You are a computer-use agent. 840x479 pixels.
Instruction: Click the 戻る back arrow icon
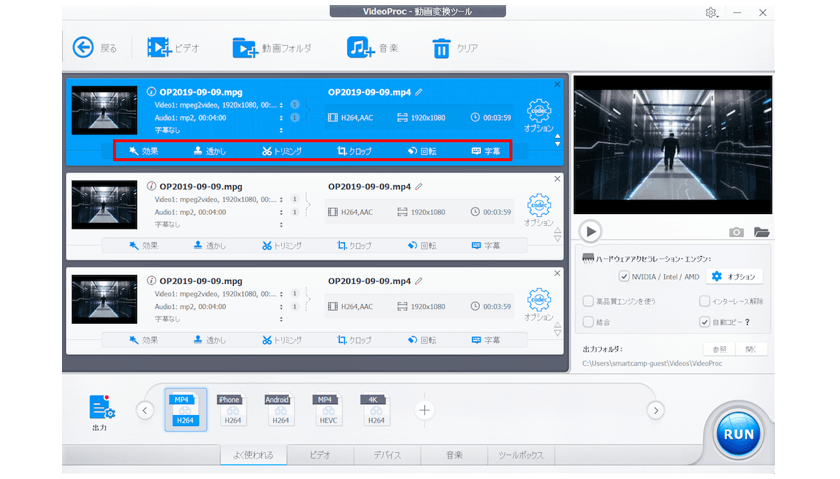[x=82, y=47]
